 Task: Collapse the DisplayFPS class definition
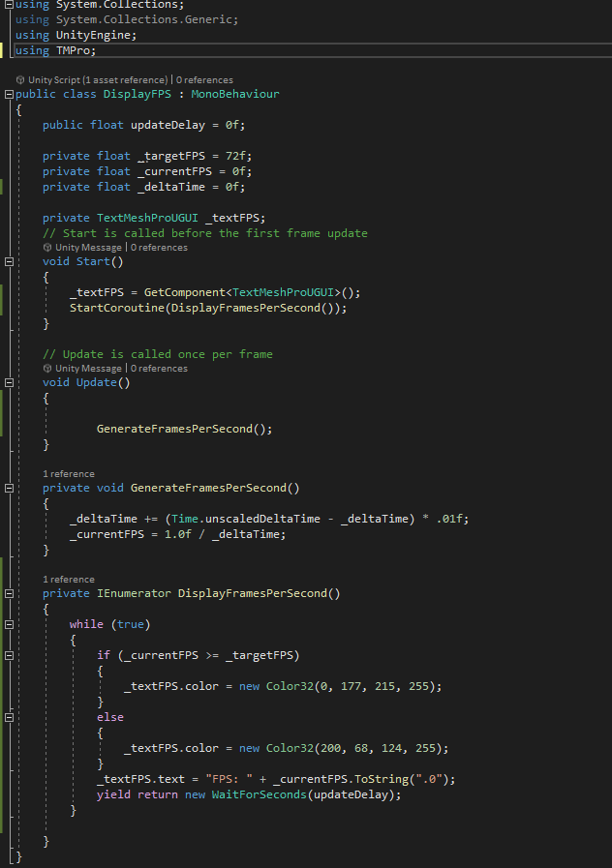coord(9,95)
